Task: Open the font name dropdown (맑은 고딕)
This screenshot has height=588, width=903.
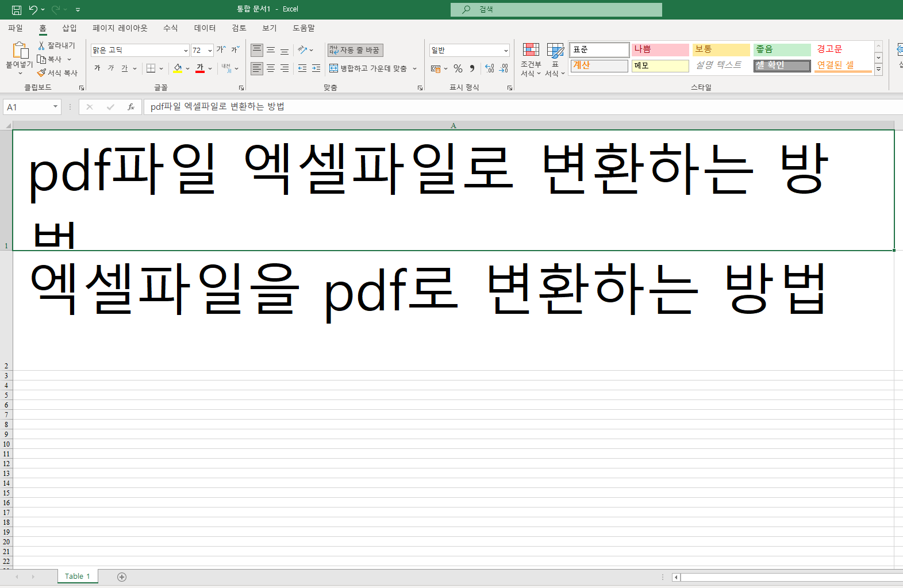Action: click(x=186, y=51)
